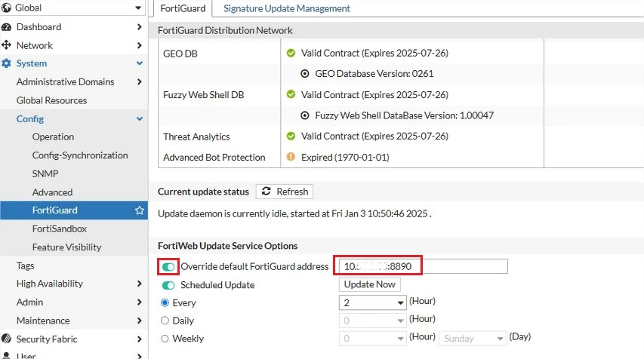This screenshot has width=644, height=359.
Task: Click the System gear icon
Action: tap(6, 63)
